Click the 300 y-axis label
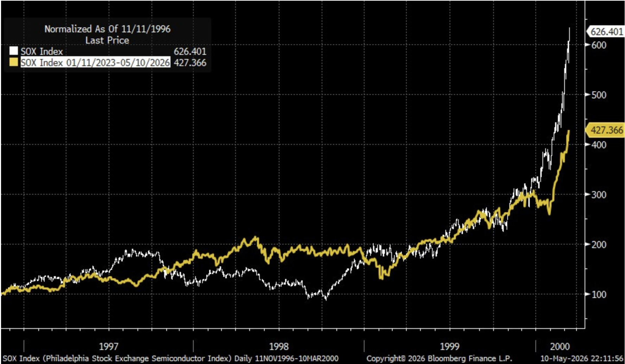 click(599, 195)
